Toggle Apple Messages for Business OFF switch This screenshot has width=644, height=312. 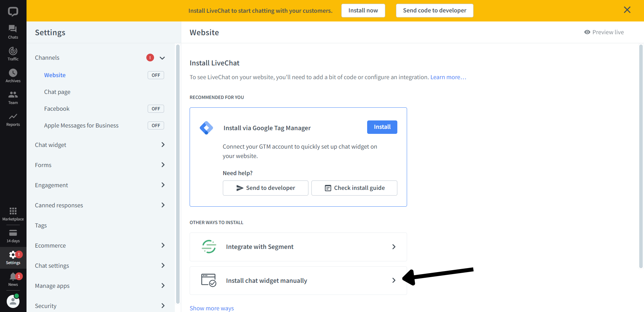[x=156, y=125]
